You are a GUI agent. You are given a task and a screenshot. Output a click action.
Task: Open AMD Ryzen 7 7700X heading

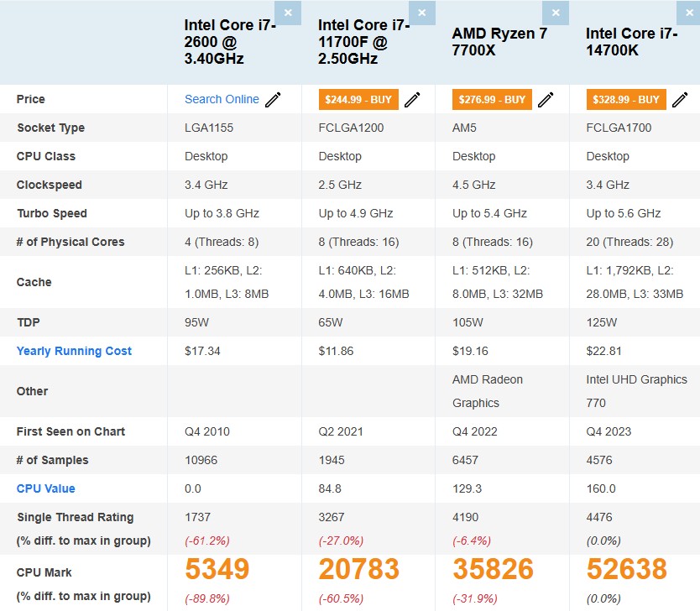click(499, 41)
